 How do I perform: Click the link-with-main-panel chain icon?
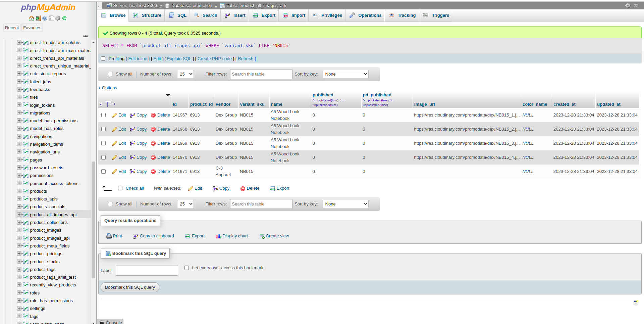point(86,36)
